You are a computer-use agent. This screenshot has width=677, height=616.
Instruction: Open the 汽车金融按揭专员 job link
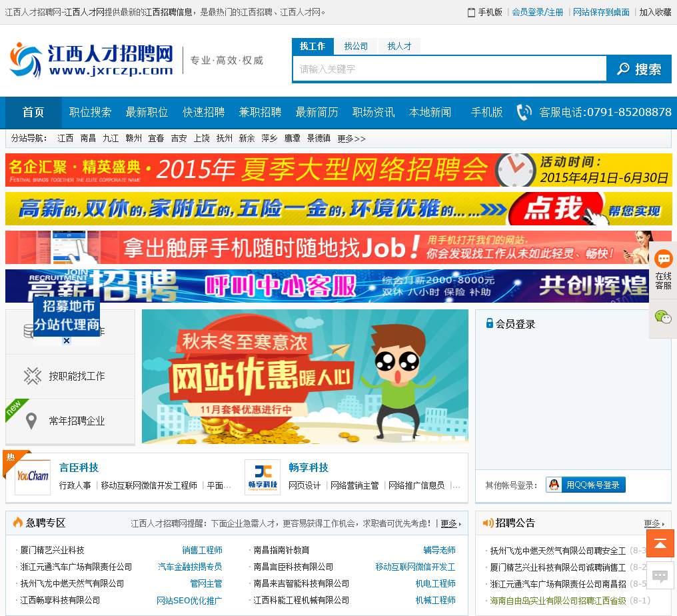pyautogui.click(x=190, y=567)
